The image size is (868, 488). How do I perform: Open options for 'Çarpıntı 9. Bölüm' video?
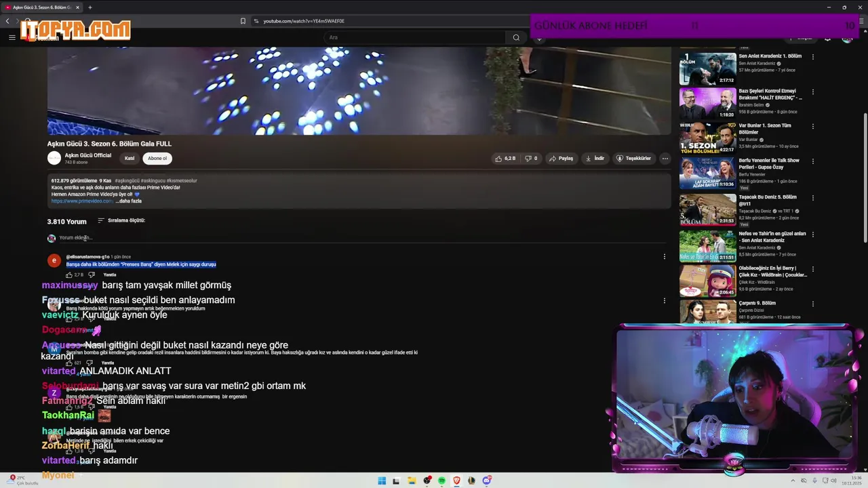click(812, 304)
